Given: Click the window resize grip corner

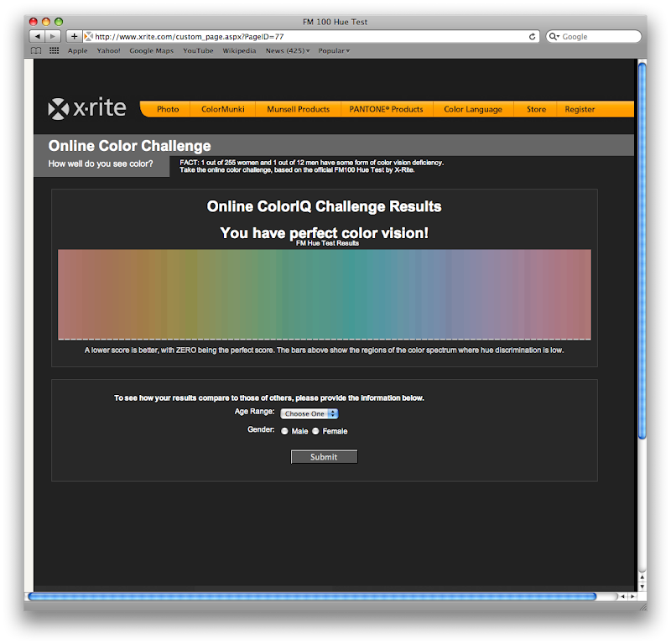Looking at the screenshot, I should click(642, 606).
